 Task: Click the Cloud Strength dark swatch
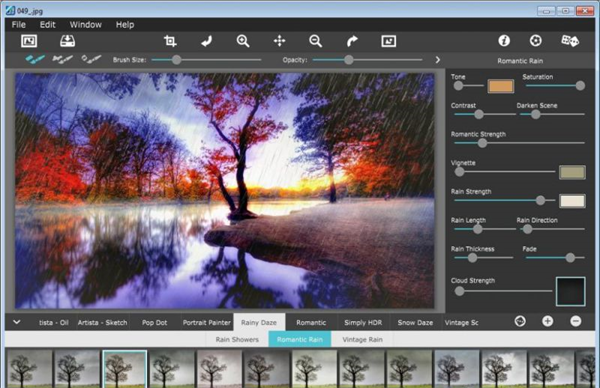pyautogui.click(x=570, y=291)
